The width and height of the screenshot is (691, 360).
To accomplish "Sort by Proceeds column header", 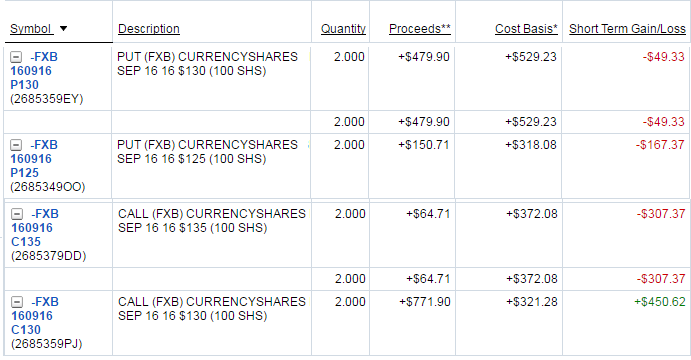I will click(420, 29).
